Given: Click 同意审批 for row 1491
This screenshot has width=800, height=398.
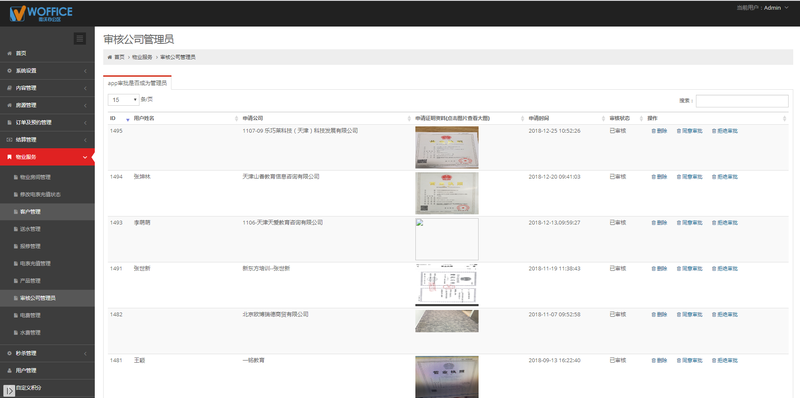Looking at the screenshot, I should tap(690, 269).
